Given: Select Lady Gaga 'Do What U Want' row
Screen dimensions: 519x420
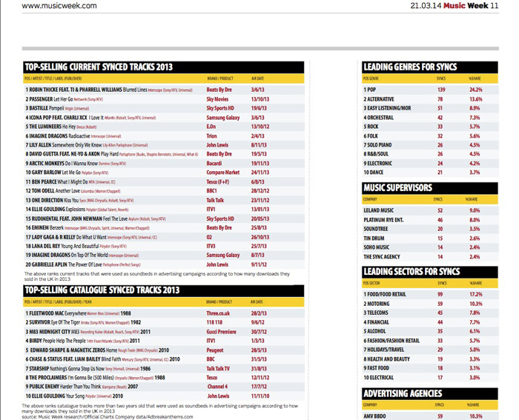Looking at the screenshot, I should pos(164,237).
